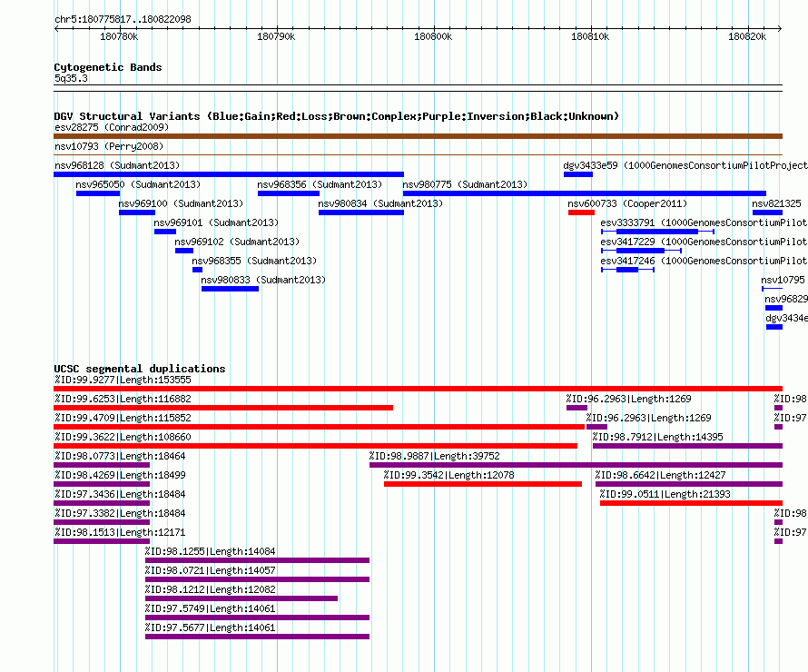Click the nsv969100 (Sudmant2013) label
808x672 pixels.
181,203
